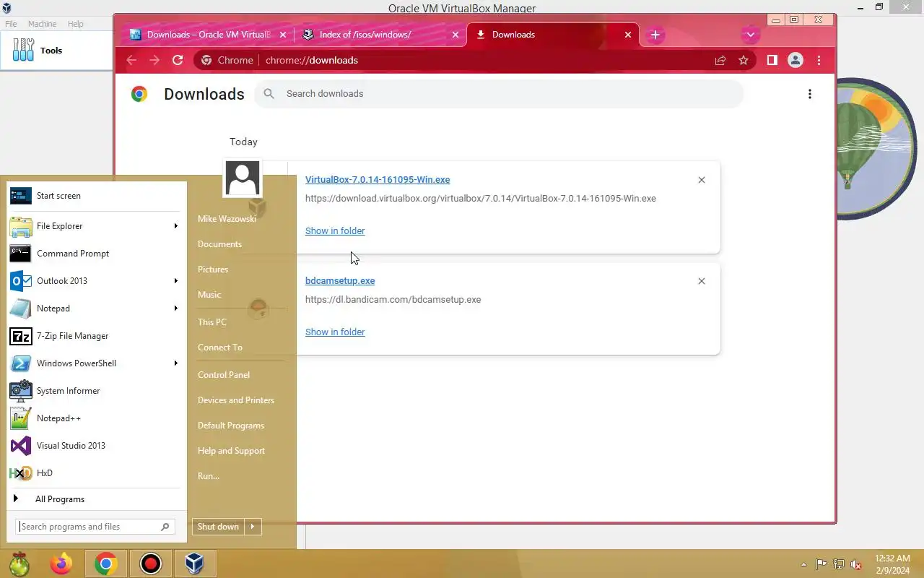Bookmark this page with the star

point(744,61)
